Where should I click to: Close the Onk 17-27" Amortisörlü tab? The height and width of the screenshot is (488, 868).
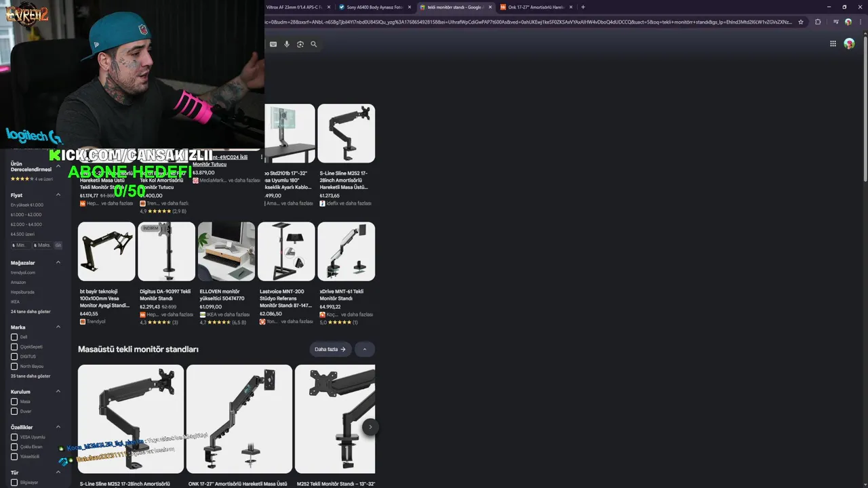[x=571, y=7]
